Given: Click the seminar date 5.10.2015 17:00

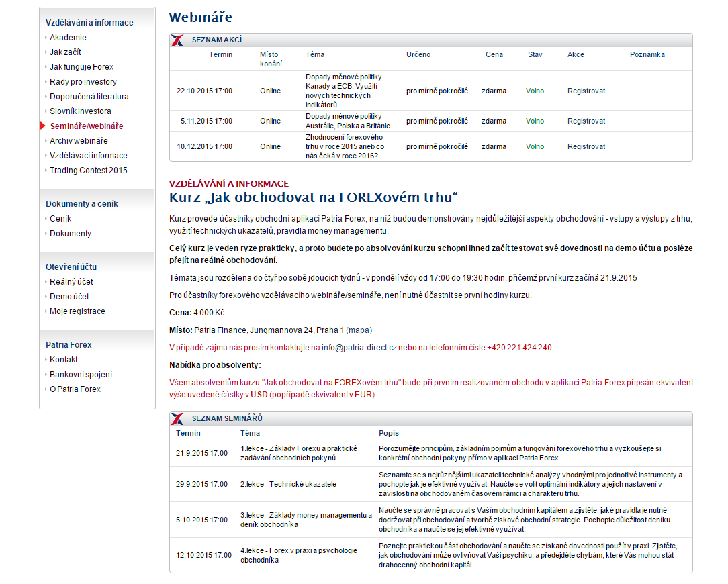Looking at the screenshot, I should click(201, 520).
